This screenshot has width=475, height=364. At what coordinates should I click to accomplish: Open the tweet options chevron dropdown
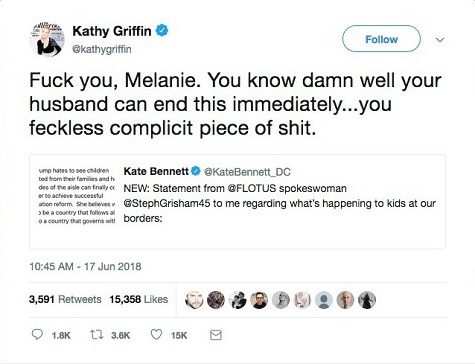440,40
